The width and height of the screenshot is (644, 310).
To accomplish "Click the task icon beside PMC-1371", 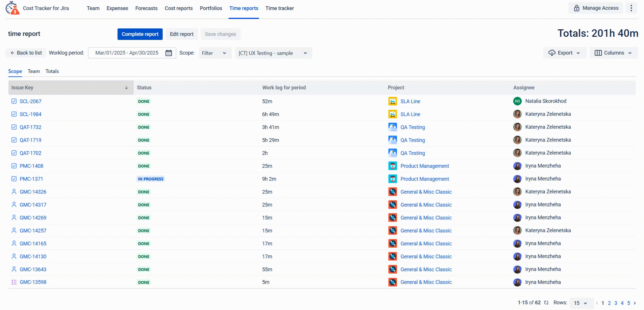I will 14,179.
